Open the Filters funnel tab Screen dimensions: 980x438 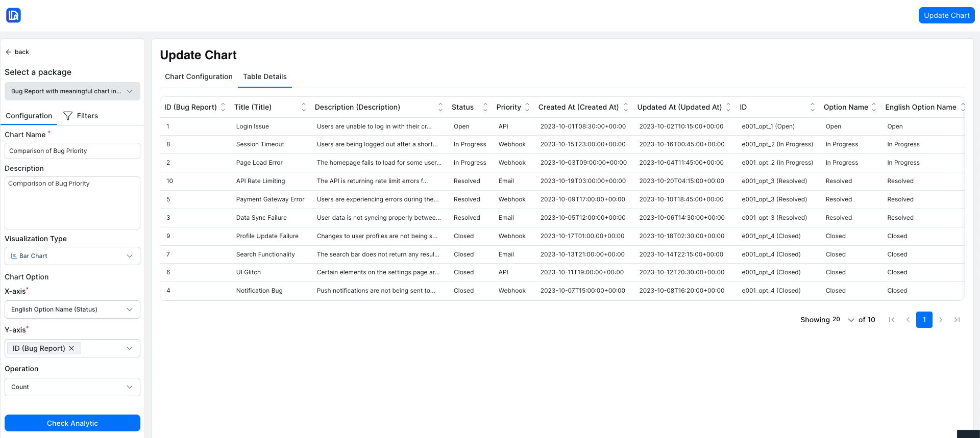tap(81, 116)
